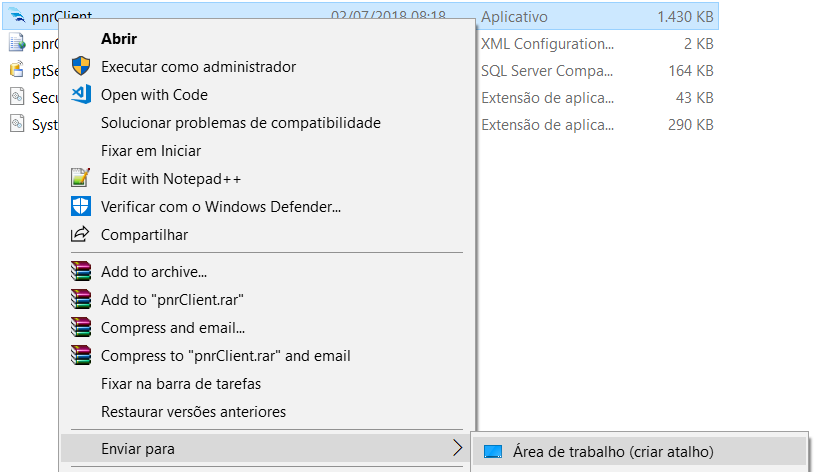Click the Visual Studio Code icon
Image resolution: width=820 pixels, height=472 pixels.
[81, 95]
